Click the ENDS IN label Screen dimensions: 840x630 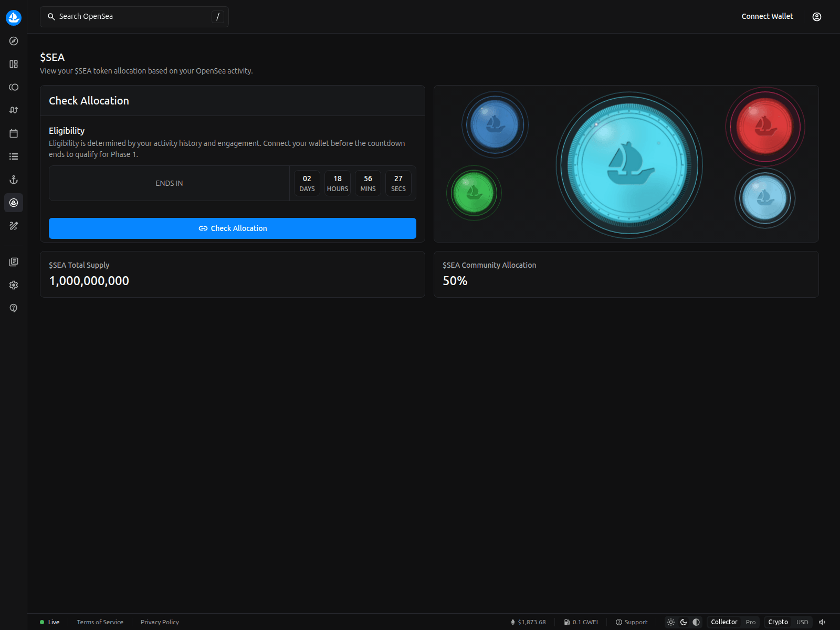pyautogui.click(x=169, y=183)
